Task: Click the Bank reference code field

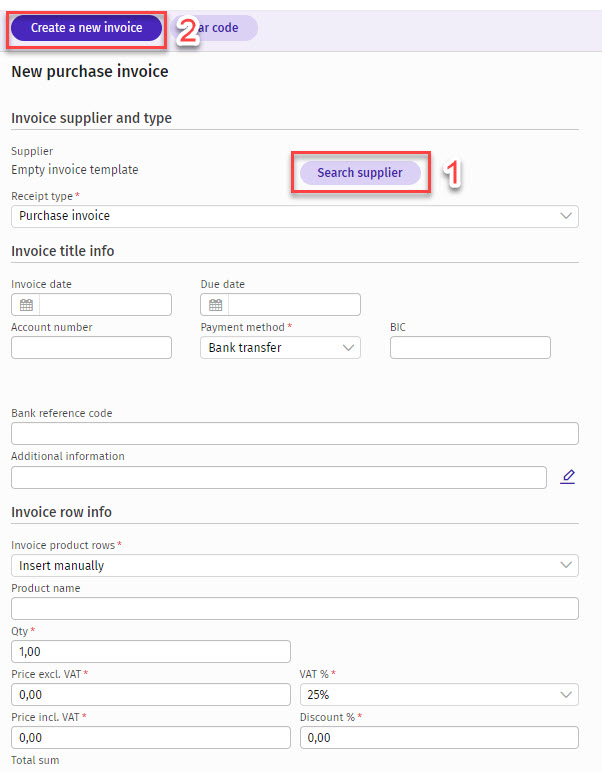Action: click(294, 434)
